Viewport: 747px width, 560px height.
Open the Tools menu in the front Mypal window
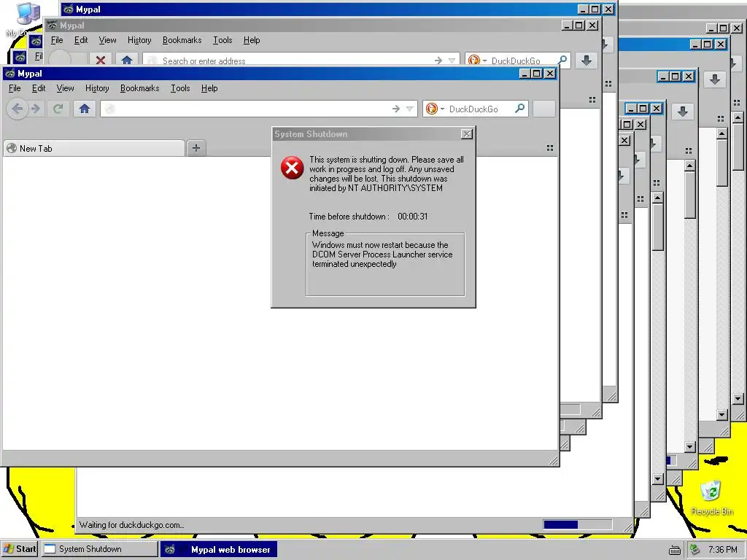tap(180, 88)
